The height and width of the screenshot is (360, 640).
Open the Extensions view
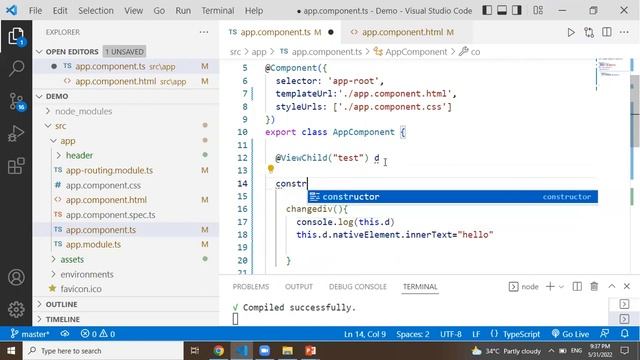[16, 166]
